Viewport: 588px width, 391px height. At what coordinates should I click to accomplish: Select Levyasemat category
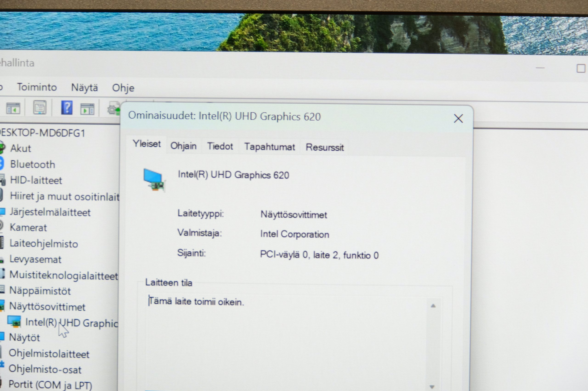point(35,260)
